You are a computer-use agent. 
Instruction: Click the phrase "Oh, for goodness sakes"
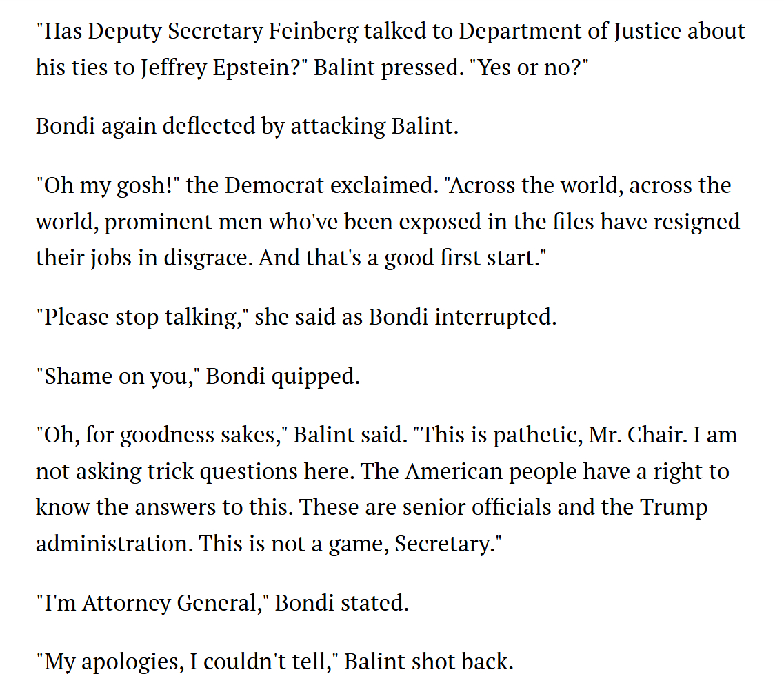tap(163, 435)
